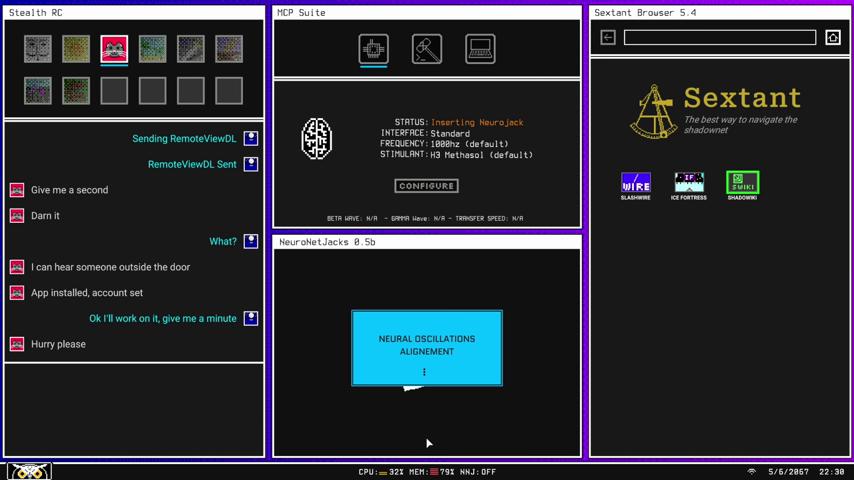
Task: Click cat avatar beside 'Hurry please'
Action: point(17,344)
